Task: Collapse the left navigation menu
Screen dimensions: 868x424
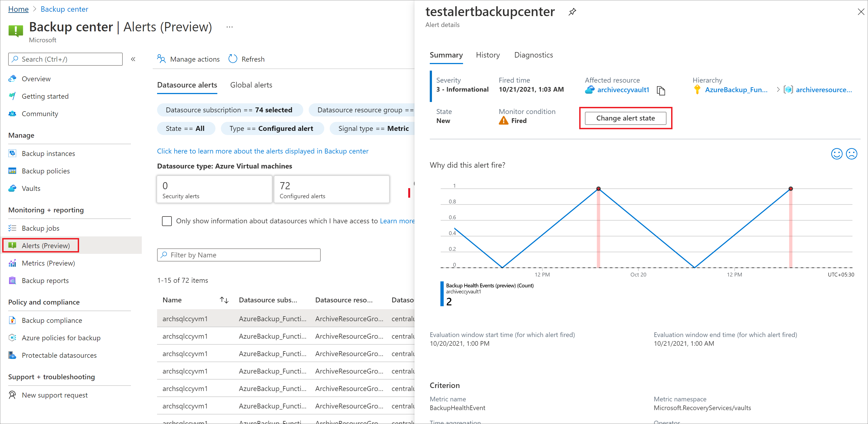Action: [133, 59]
